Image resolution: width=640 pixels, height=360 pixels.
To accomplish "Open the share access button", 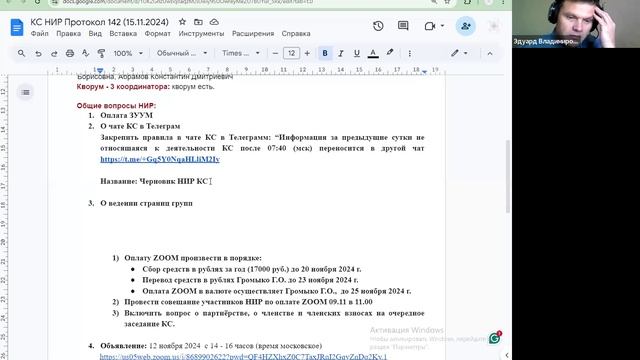I will point(465,26).
